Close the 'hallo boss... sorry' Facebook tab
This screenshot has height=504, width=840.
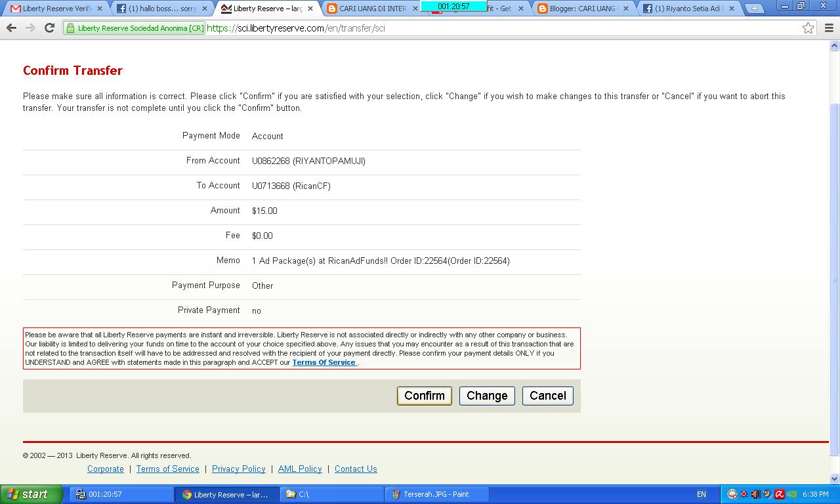pyautogui.click(x=205, y=9)
